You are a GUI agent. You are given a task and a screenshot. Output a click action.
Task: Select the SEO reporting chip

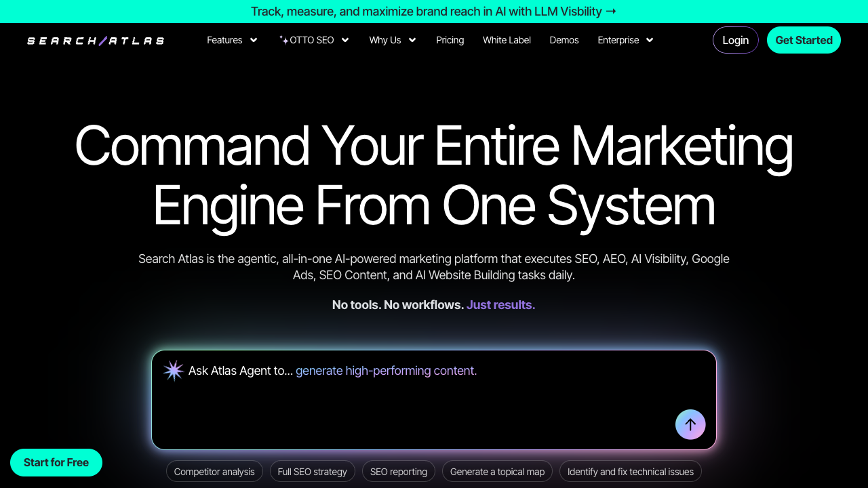click(x=399, y=471)
